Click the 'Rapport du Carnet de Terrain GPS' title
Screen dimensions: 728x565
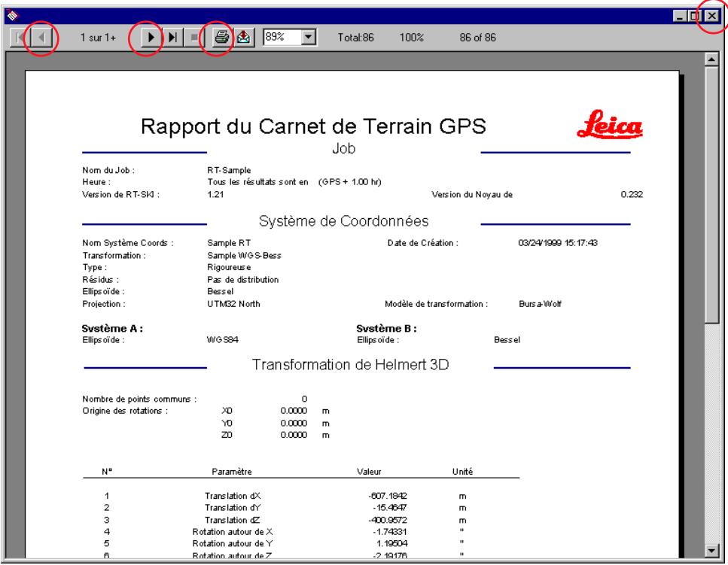(x=313, y=126)
